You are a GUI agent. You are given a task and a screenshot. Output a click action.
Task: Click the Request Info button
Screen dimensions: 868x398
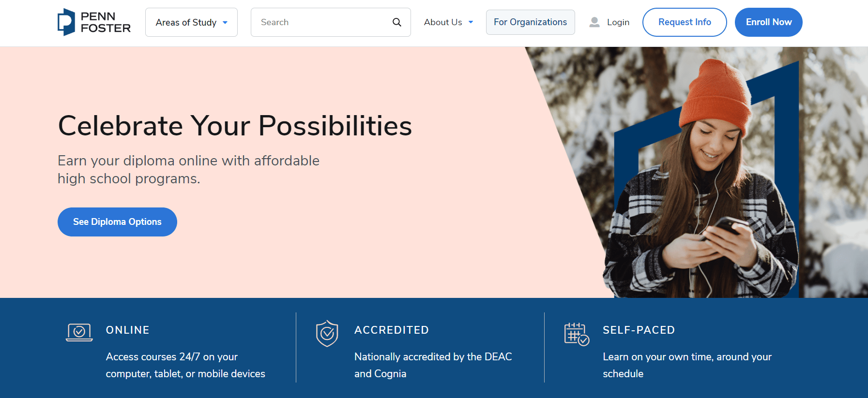tap(685, 22)
